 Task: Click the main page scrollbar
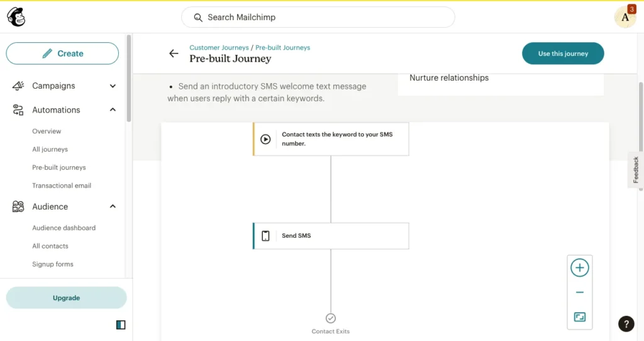[641, 135]
